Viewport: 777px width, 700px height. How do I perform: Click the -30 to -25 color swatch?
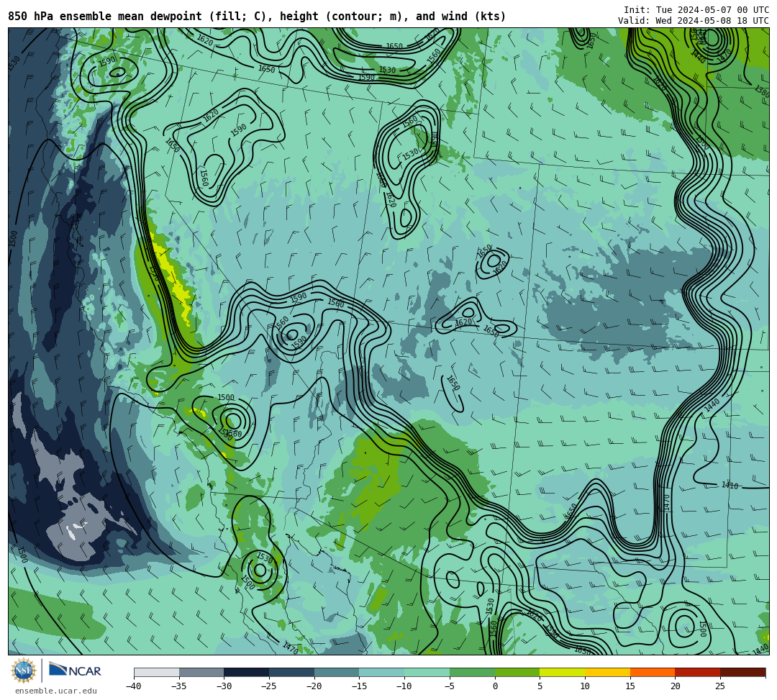(247, 672)
